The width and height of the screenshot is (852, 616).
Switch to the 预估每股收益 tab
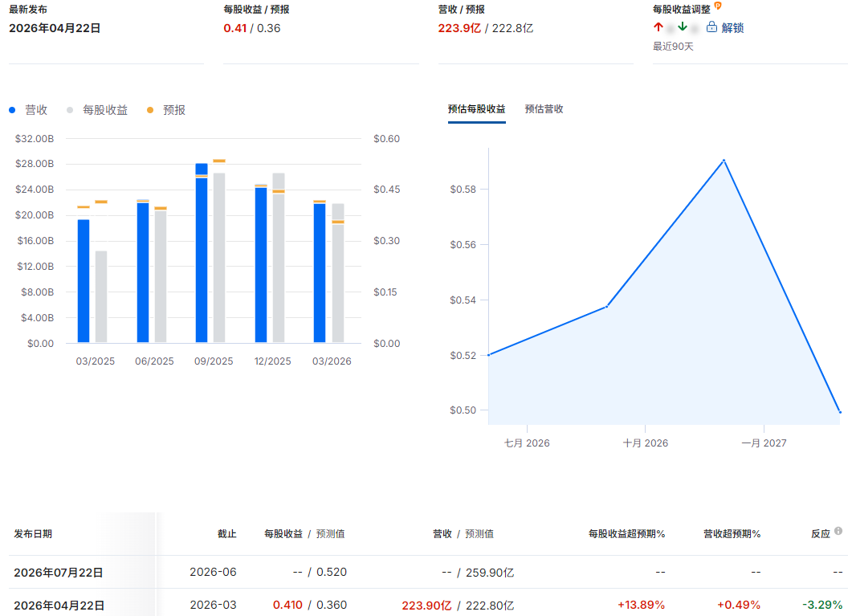476,109
